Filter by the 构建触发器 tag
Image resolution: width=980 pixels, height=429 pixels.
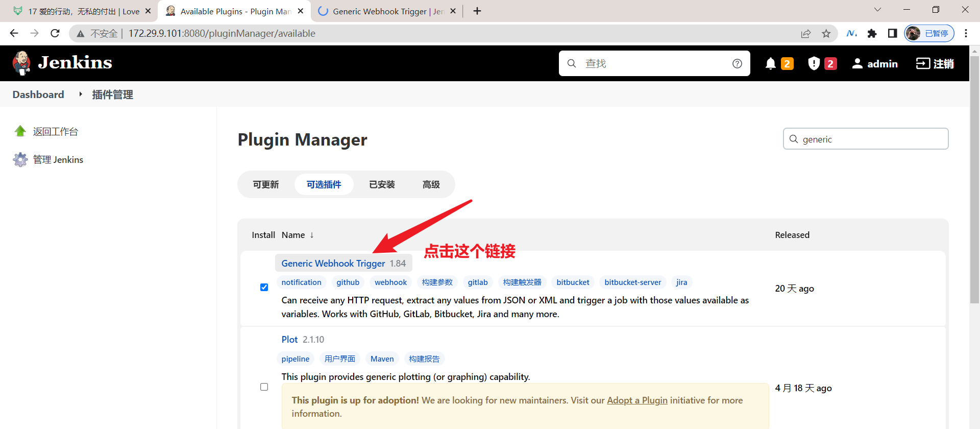[x=522, y=282]
